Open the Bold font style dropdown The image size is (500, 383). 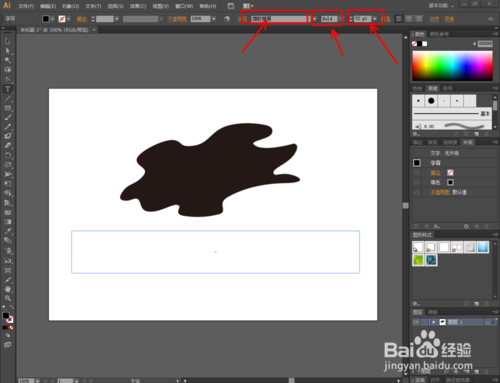coord(340,19)
